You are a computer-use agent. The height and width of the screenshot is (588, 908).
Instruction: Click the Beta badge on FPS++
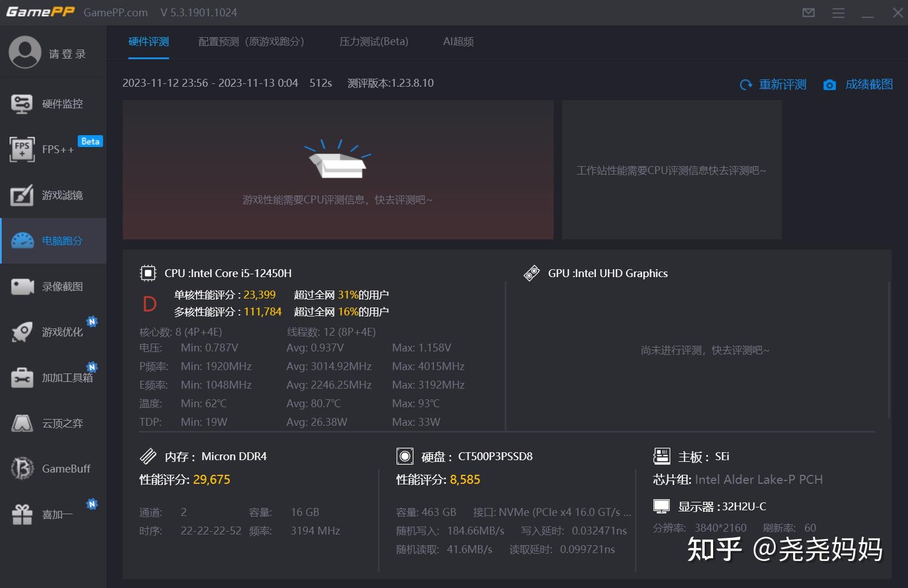point(90,141)
